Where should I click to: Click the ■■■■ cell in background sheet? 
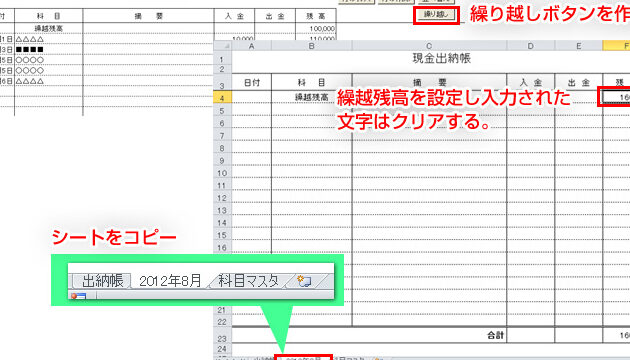pyautogui.click(x=49, y=49)
